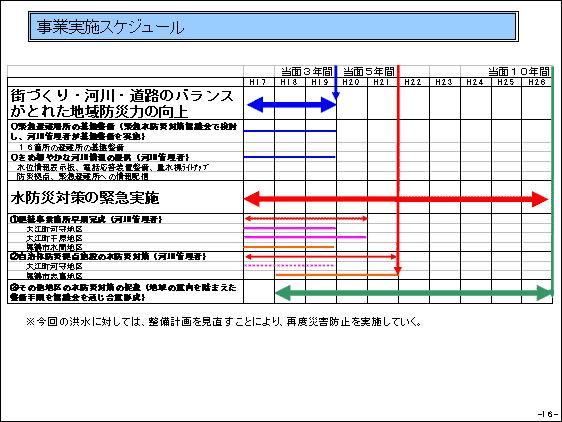
Task: Click the footnote ※今回の洪水に対しては
Action: [x=224, y=322]
